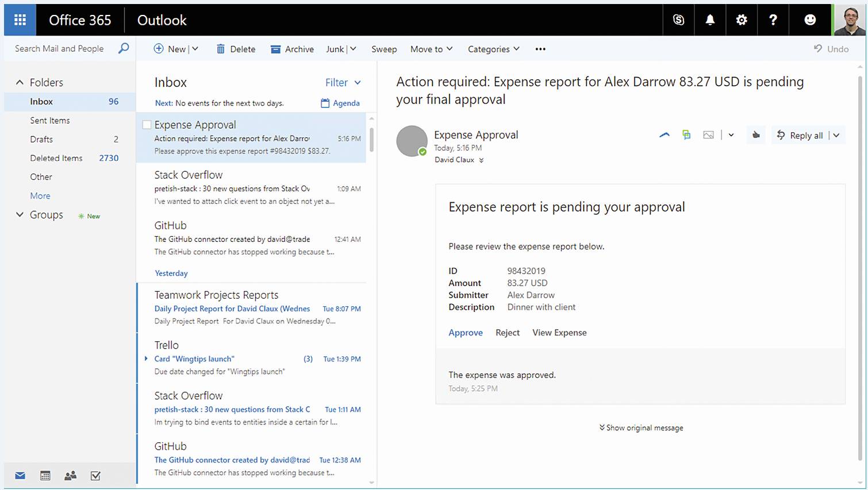Switch to Calendar view
The height and width of the screenshot is (490, 868).
(45, 476)
